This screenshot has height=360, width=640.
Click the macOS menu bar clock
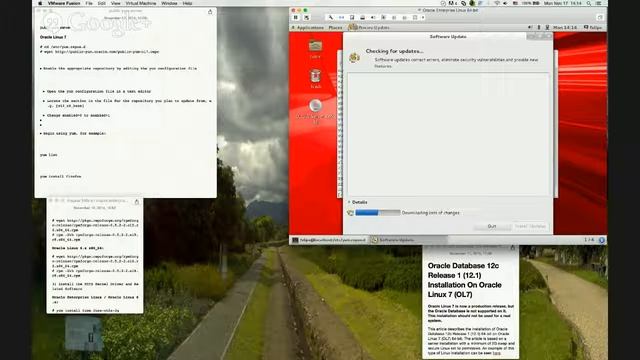(x=563, y=3)
